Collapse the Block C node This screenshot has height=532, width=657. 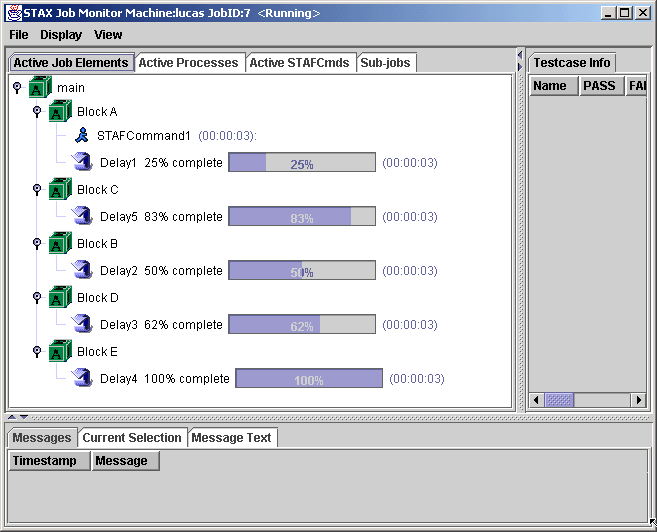[37, 189]
